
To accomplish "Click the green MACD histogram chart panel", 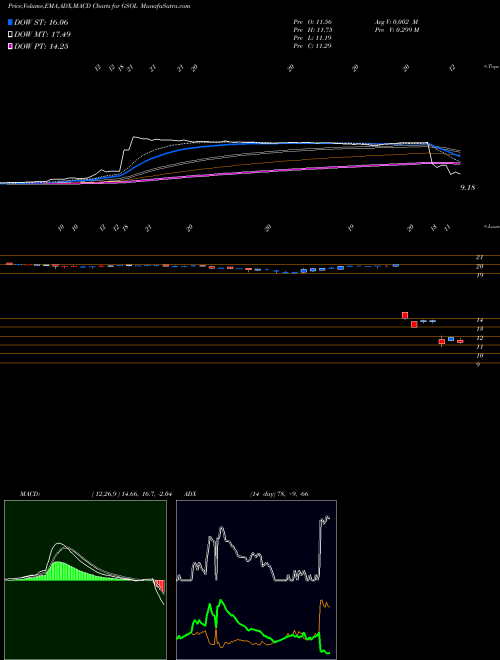I will click(85, 580).
